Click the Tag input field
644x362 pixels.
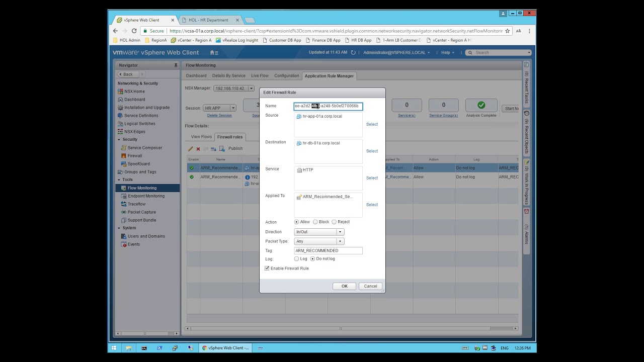click(328, 250)
